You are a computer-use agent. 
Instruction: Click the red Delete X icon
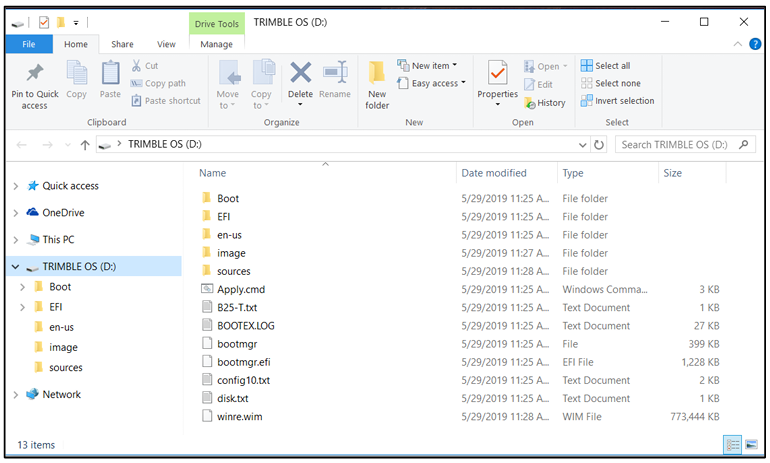pyautogui.click(x=301, y=72)
